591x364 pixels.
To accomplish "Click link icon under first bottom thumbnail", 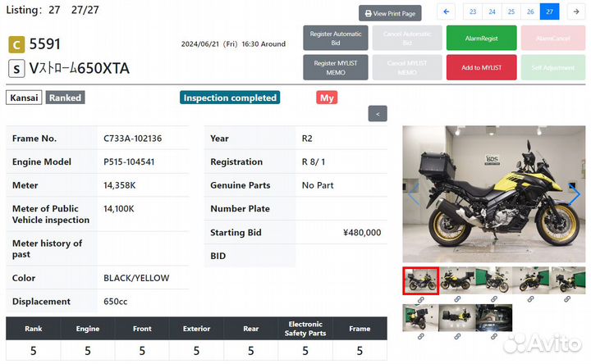I will pyautogui.click(x=420, y=336).
